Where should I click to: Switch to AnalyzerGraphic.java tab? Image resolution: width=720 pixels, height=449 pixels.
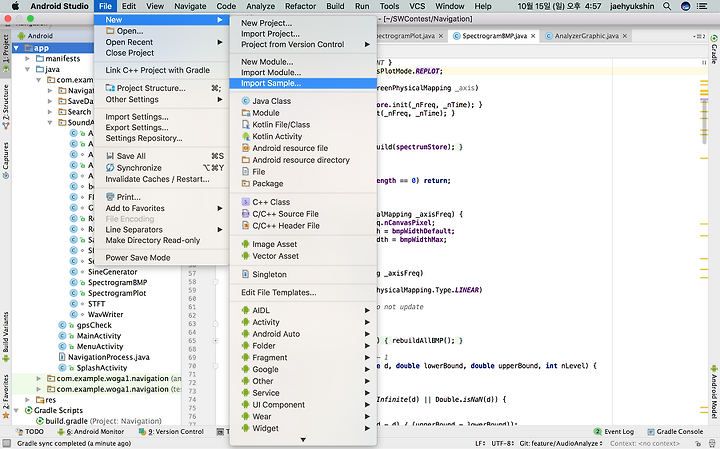click(586, 36)
